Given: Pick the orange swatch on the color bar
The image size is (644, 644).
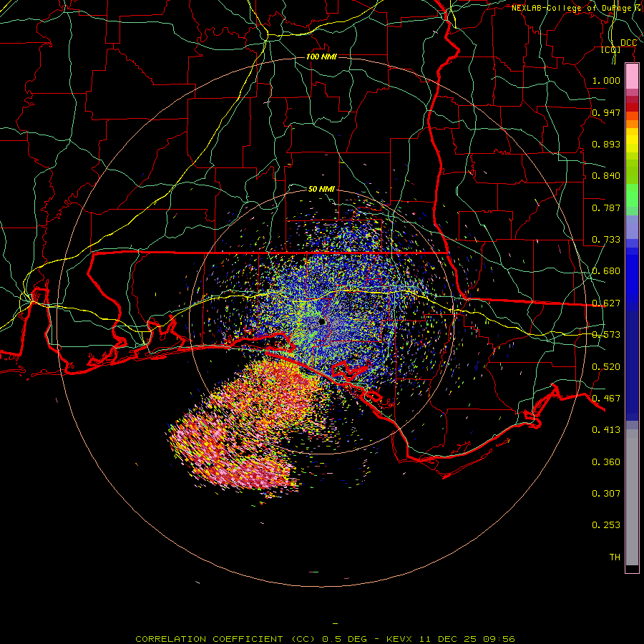Looking at the screenshot, I should point(632,124).
